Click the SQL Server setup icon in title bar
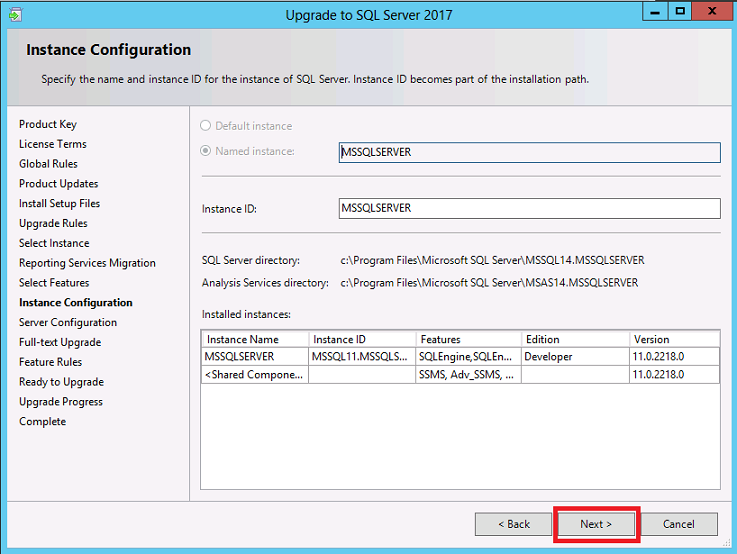This screenshot has height=554, width=737. pyautogui.click(x=15, y=15)
